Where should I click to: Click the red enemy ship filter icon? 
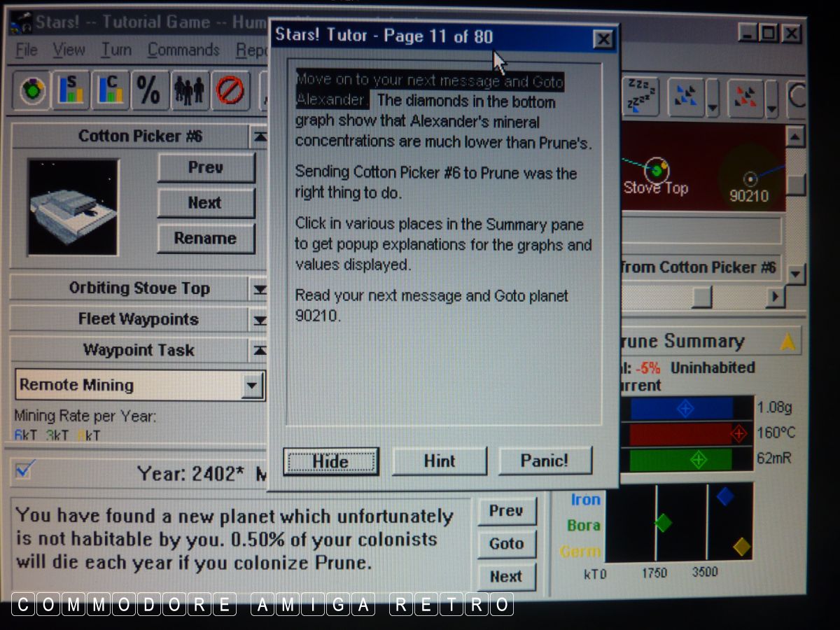(744, 95)
